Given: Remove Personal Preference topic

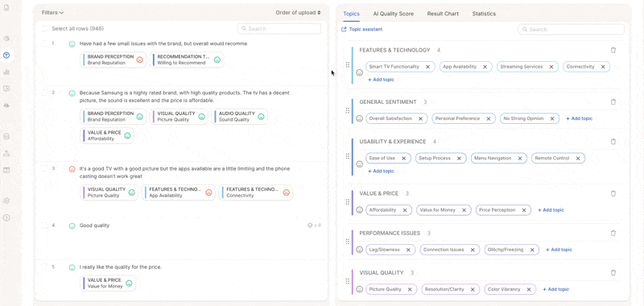Looking at the screenshot, I should [x=488, y=118].
